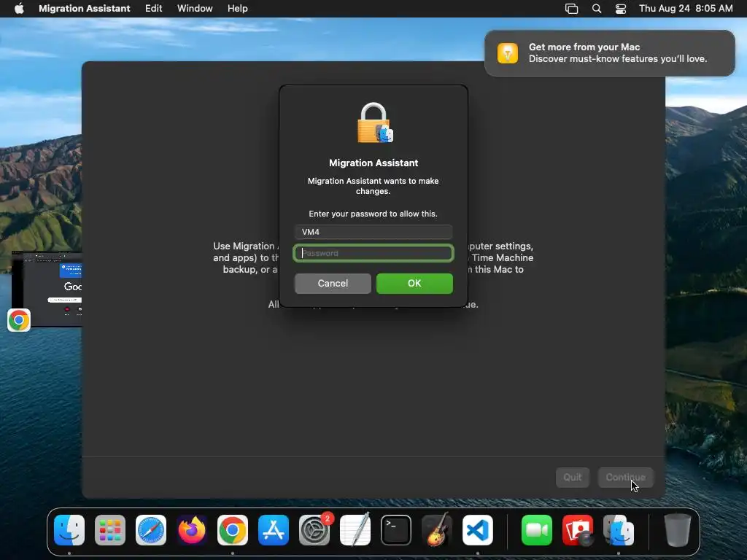This screenshot has height=560, width=747.
Task: Open the Migration Assistant app menu
Action: coord(85,8)
